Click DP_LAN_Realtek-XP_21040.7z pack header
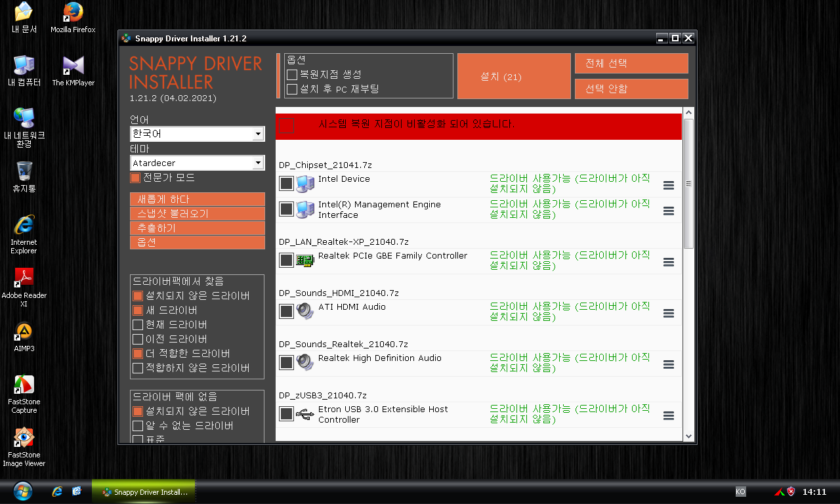The width and height of the screenshot is (840, 504). tap(343, 242)
